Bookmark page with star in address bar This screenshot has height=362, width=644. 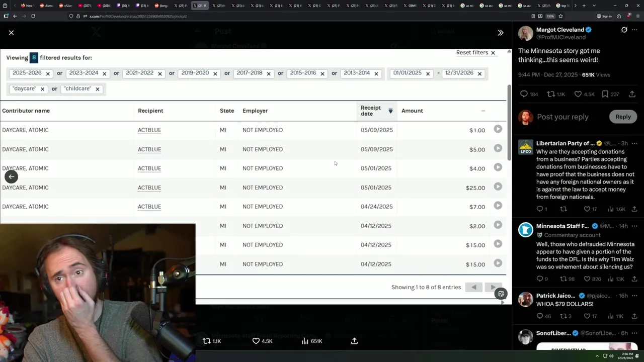[x=560, y=16]
